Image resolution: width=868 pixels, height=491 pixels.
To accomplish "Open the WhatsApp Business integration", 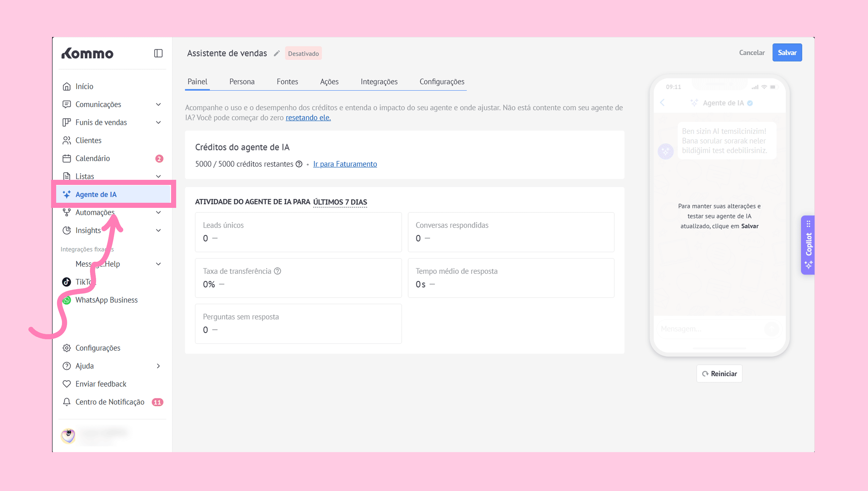I will pyautogui.click(x=106, y=300).
